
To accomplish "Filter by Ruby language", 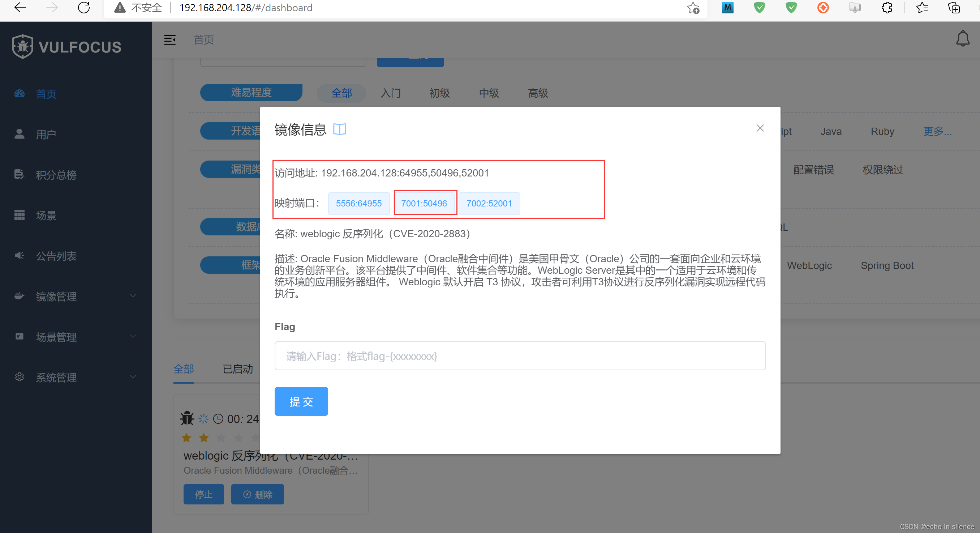I will [882, 131].
